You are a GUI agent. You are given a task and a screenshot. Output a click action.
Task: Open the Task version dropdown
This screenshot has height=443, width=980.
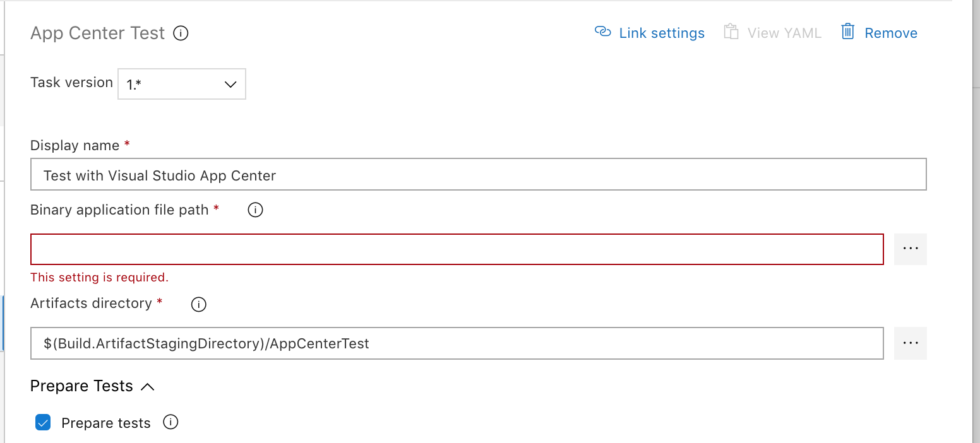(x=182, y=84)
